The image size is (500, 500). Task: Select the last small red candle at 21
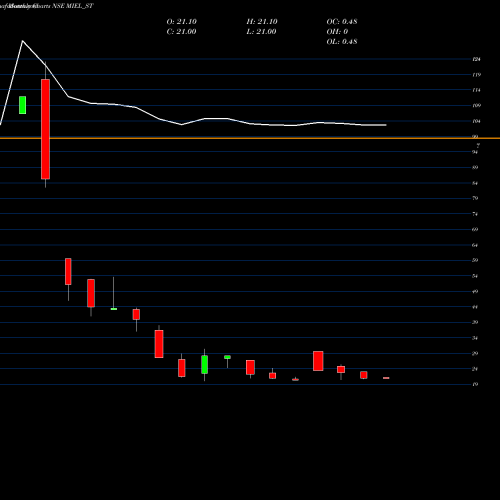(x=386, y=378)
